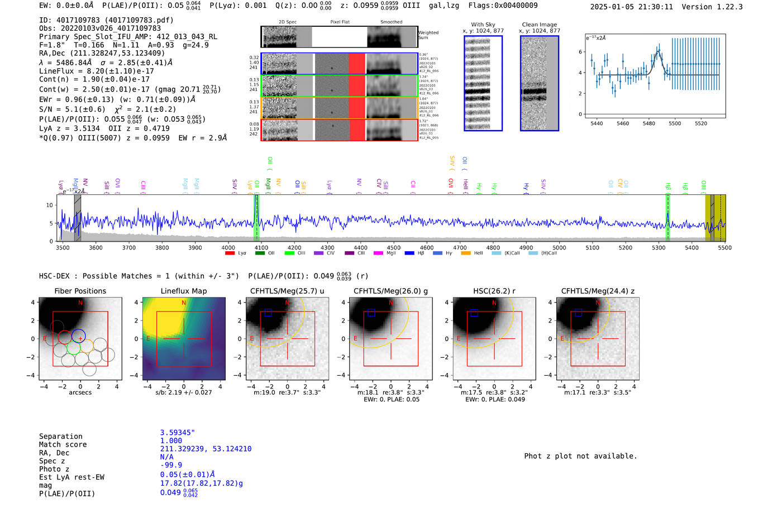Image resolution: width=782 pixels, height=532 pixels.
Task: Click the Pixel Flat column header
Action: [340, 22]
